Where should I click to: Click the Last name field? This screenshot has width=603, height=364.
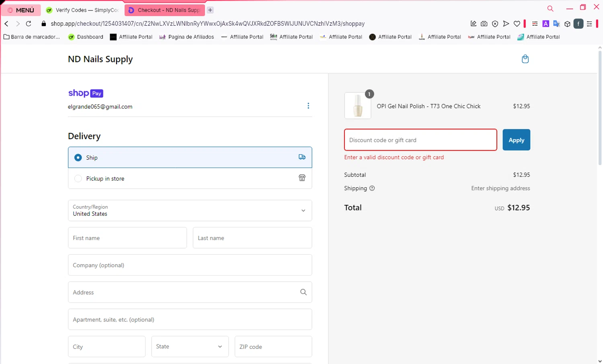pyautogui.click(x=252, y=238)
